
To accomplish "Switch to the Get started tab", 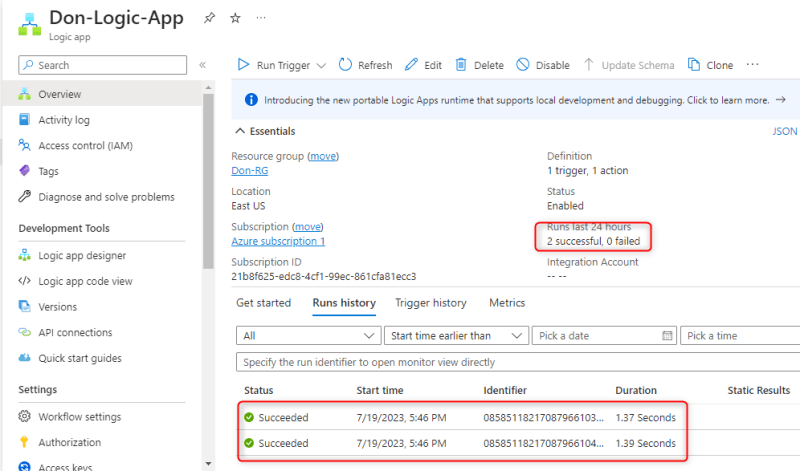I will (263, 303).
